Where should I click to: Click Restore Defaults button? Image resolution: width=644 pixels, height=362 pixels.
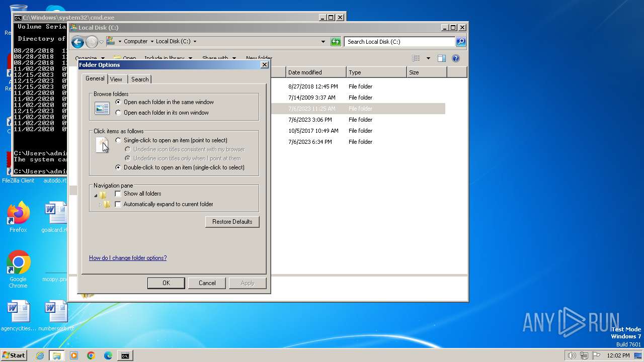point(232,222)
